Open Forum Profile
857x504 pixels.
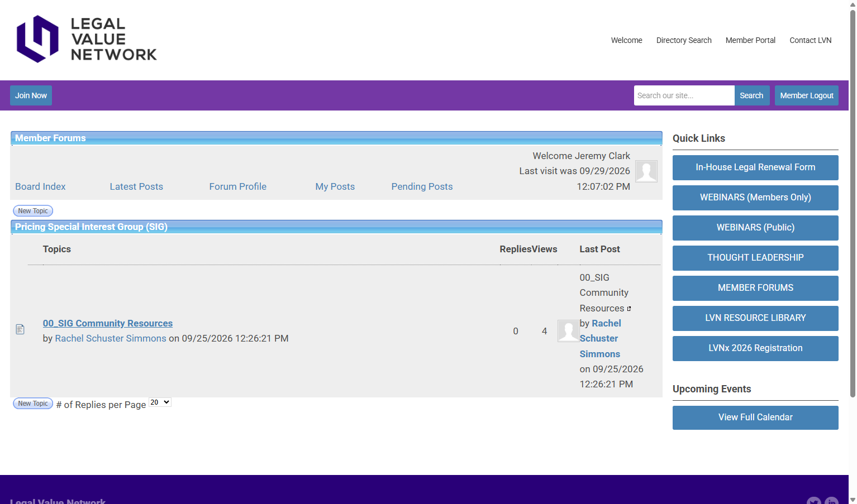pos(238,186)
